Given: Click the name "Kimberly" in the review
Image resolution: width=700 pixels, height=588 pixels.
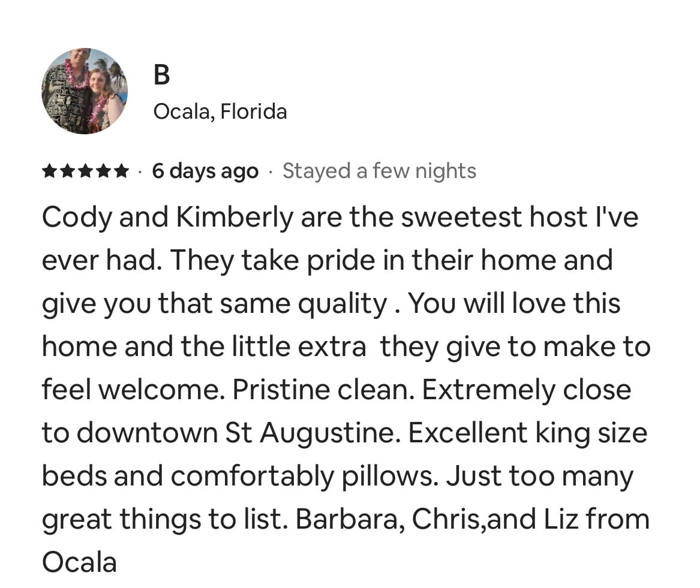Looking at the screenshot, I should 235,218.
